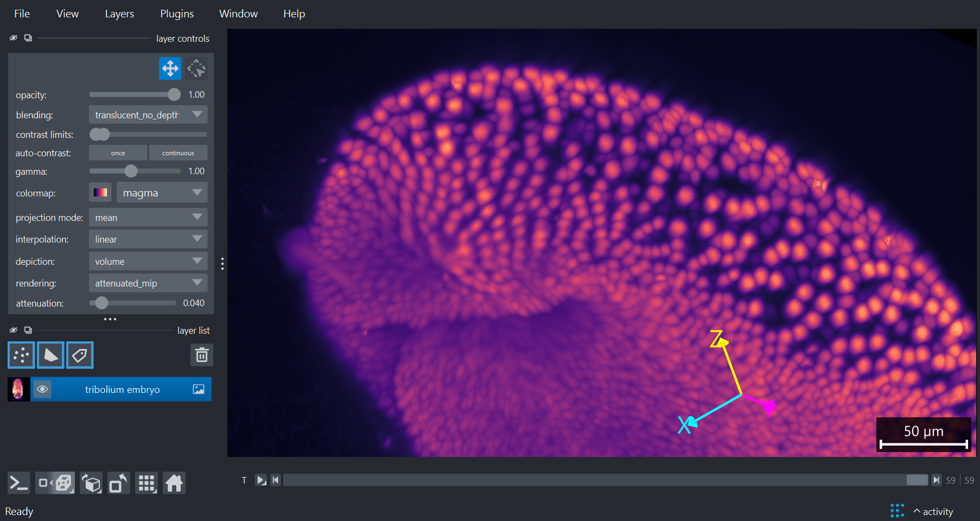
Task: Click image layer type icon on tribolium embryo
Action: click(199, 389)
